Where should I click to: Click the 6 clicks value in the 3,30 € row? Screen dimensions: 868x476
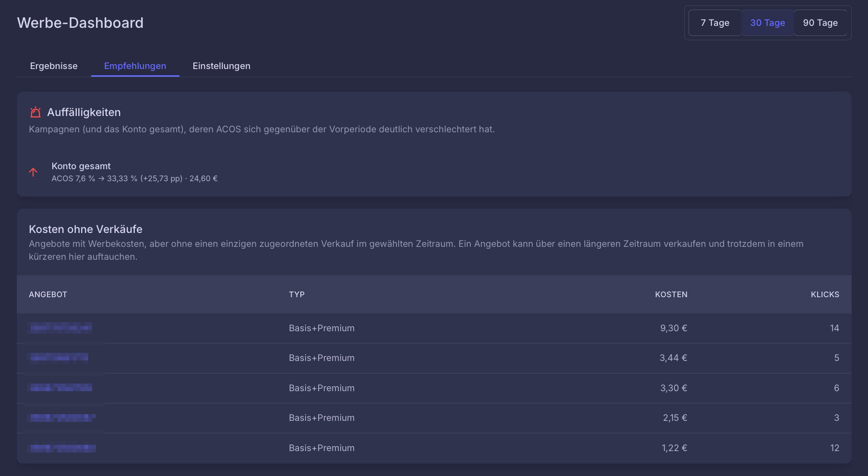(837, 388)
